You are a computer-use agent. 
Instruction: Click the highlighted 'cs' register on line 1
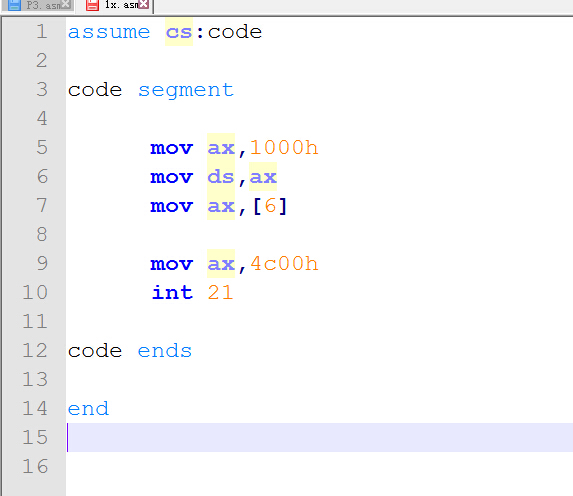179,32
